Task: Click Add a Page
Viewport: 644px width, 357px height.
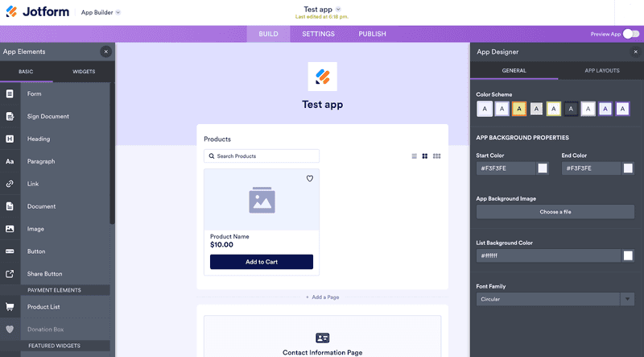Action: click(x=323, y=297)
